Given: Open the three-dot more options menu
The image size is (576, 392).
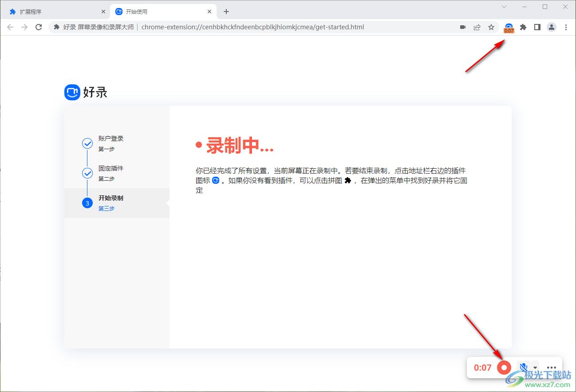Looking at the screenshot, I should pyautogui.click(x=552, y=368).
